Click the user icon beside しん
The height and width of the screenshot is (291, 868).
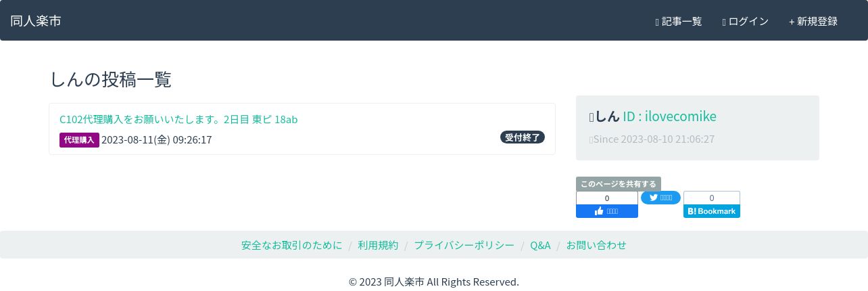click(592, 117)
